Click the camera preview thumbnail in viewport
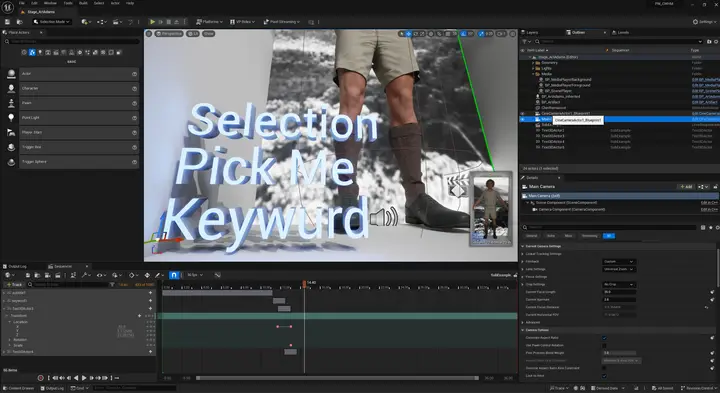 tap(490, 209)
